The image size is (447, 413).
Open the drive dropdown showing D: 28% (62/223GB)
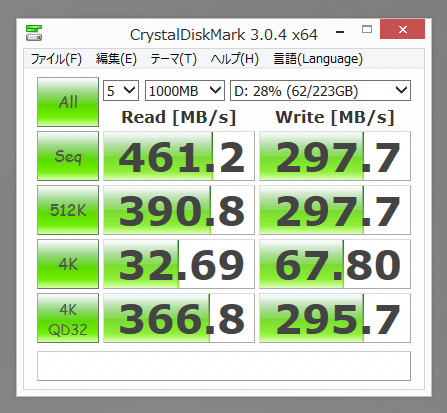320,91
